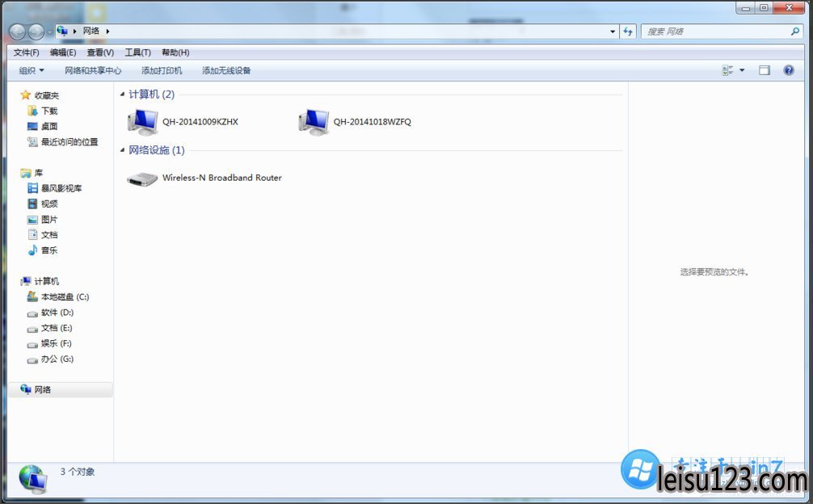The image size is (813, 504).
Task: Open the 查看(V) menu
Action: (100, 52)
